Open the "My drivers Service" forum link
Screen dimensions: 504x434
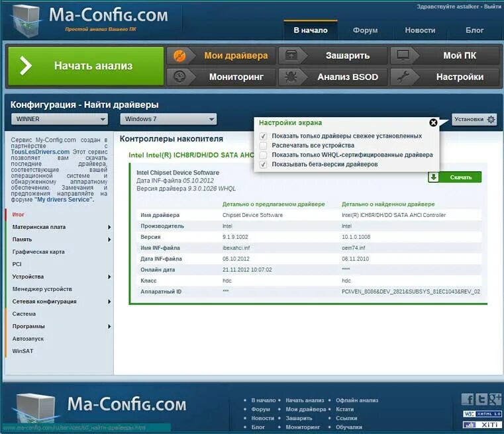pyautogui.click(x=64, y=200)
